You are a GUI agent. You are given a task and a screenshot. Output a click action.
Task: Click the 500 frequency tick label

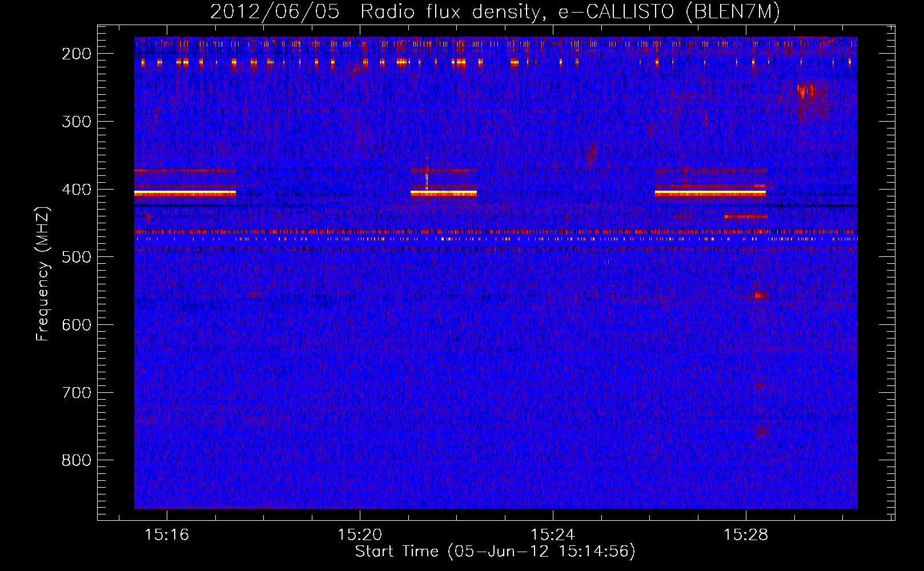pyautogui.click(x=76, y=257)
